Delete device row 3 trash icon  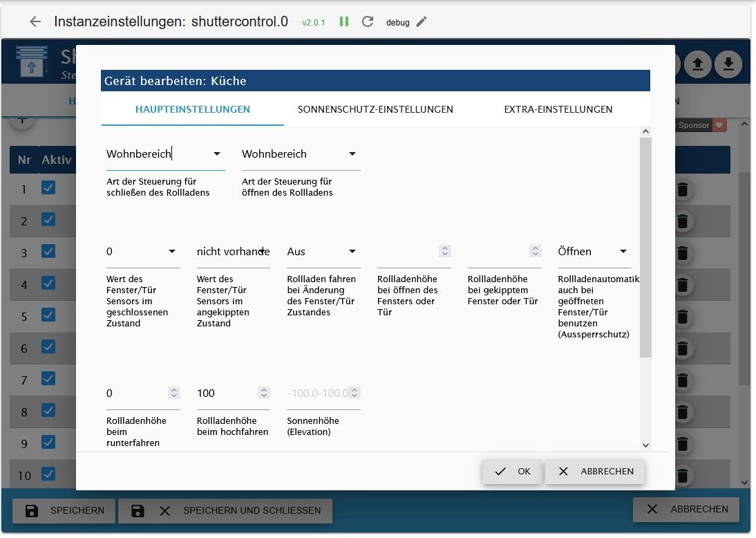coord(682,253)
